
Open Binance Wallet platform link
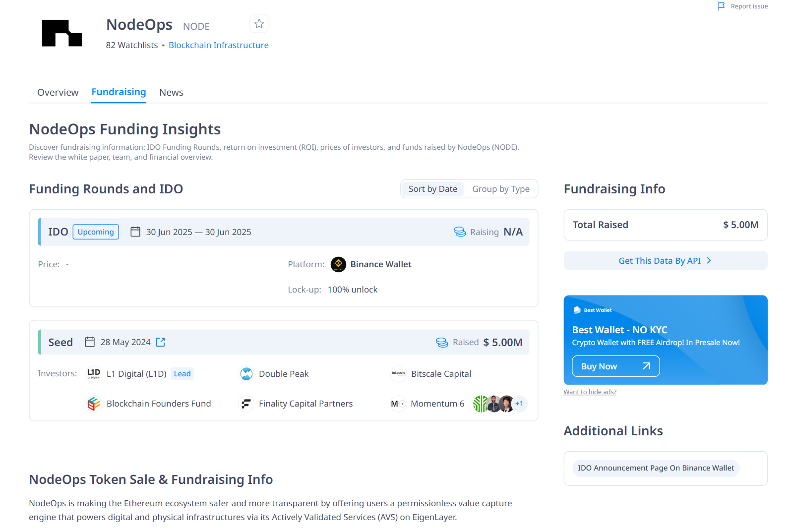[x=381, y=264]
